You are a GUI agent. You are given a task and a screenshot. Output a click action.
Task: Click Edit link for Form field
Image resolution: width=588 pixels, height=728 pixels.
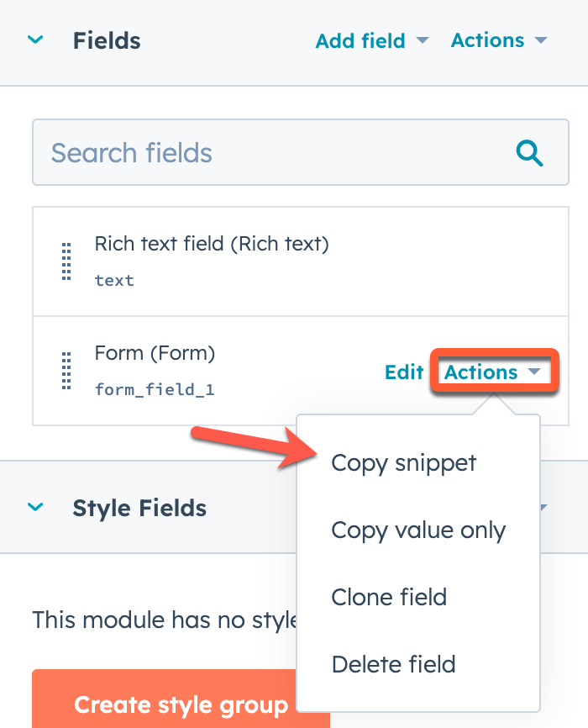(403, 372)
